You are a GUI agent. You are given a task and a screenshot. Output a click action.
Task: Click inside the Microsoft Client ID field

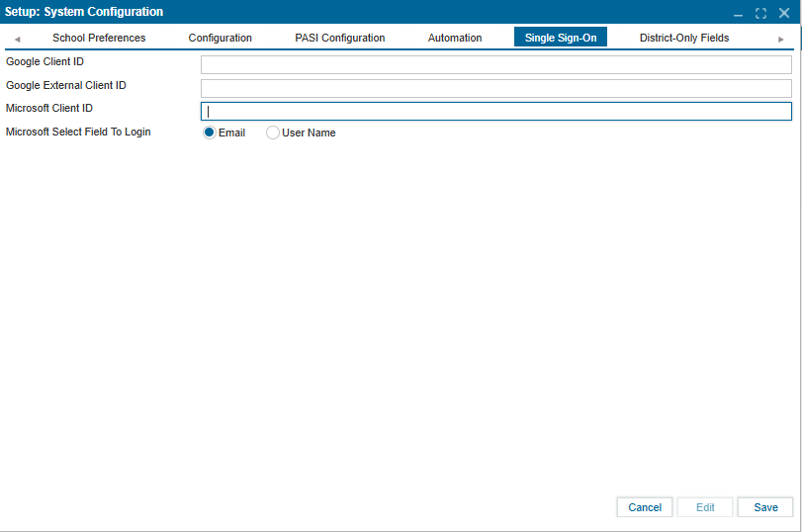point(495,111)
